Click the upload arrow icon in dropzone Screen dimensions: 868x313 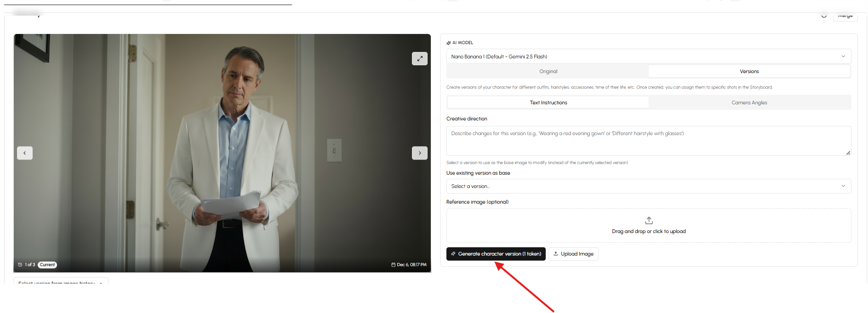(649, 221)
